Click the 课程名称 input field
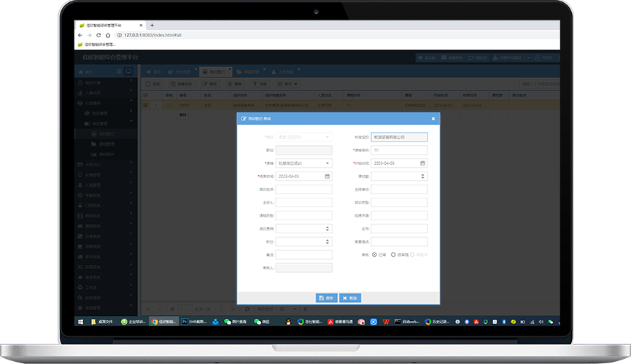This screenshot has height=364, width=631. (x=398, y=150)
